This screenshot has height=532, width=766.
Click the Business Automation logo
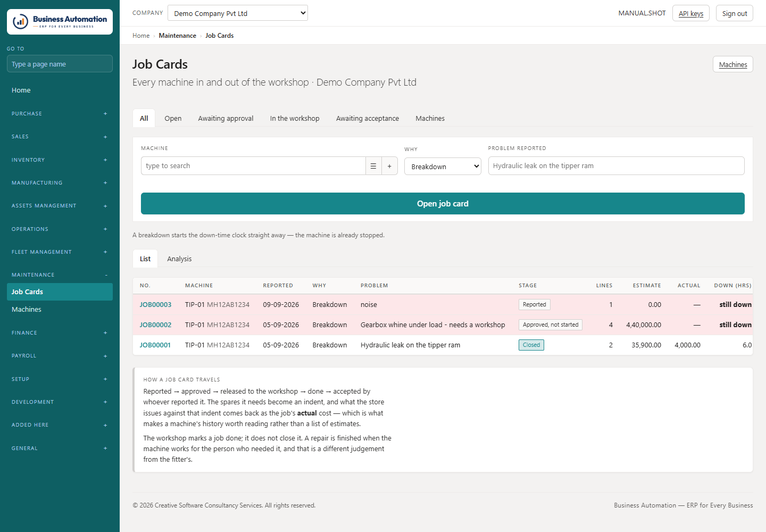(x=60, y=22)
